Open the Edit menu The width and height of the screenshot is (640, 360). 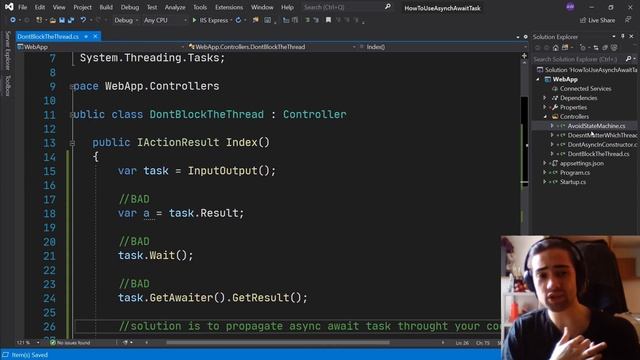(40, 7)
